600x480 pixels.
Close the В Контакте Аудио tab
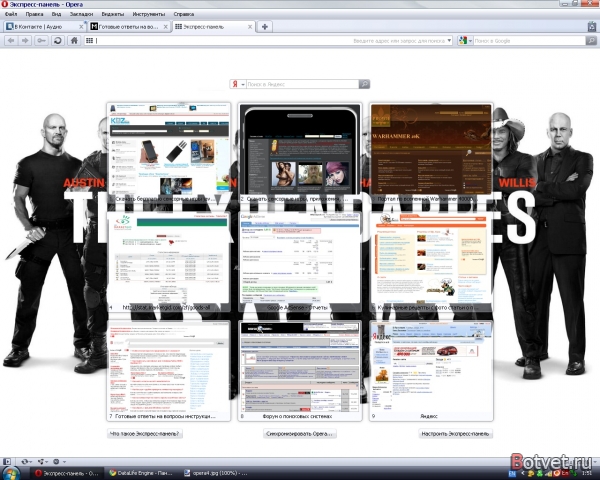coord(81,27)
